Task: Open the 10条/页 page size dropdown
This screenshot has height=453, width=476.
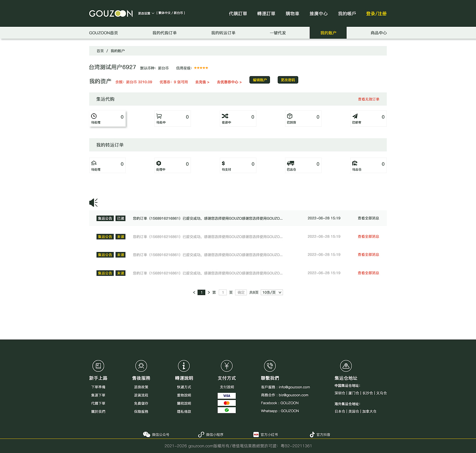Action: [272, 292]
